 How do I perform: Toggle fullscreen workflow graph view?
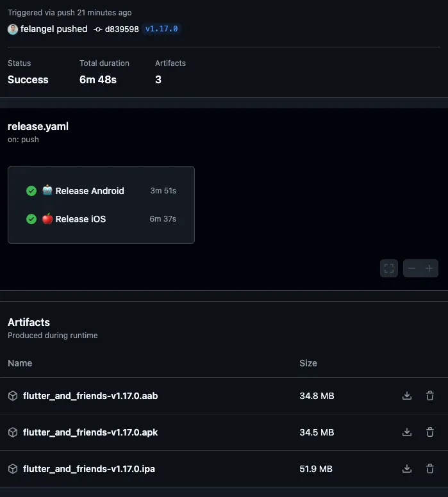(389, 268)
